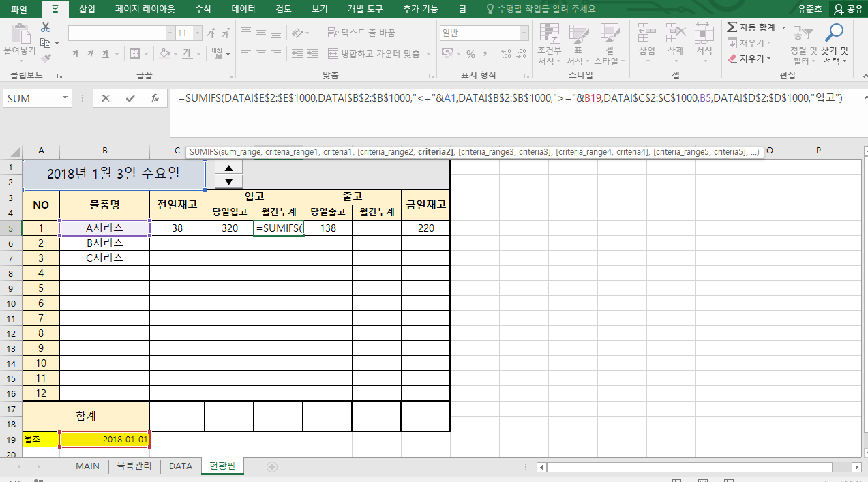Cancel formula entry with X button
Screen dimensions: 868x482
click(106, 98)
